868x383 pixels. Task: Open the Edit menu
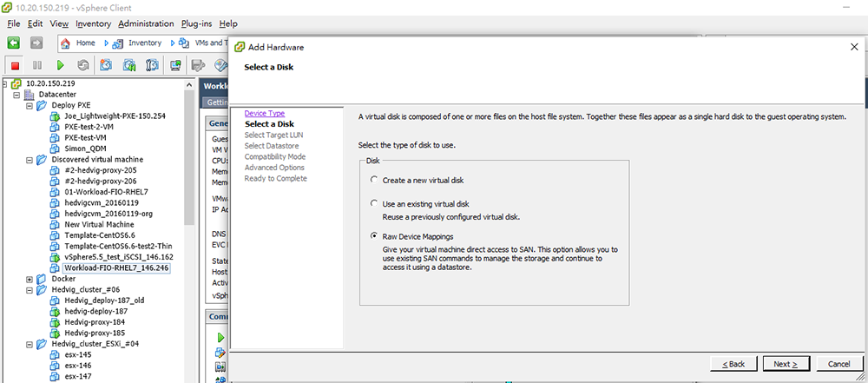[35, 23]
